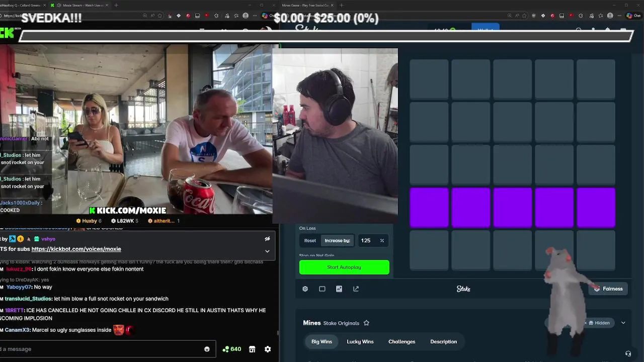The image size is (644, 362).
Task: Open the Description tab
Action: 443,342
